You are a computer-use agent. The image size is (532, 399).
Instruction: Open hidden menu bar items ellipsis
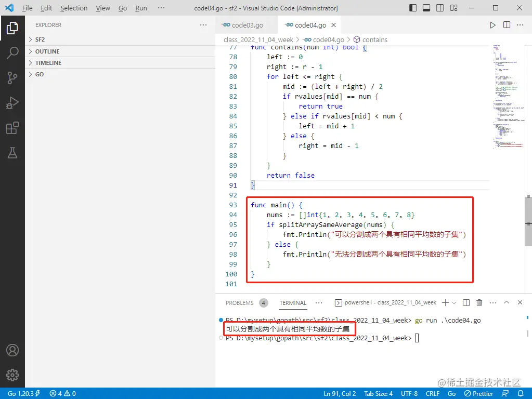(x=161, y=8)
